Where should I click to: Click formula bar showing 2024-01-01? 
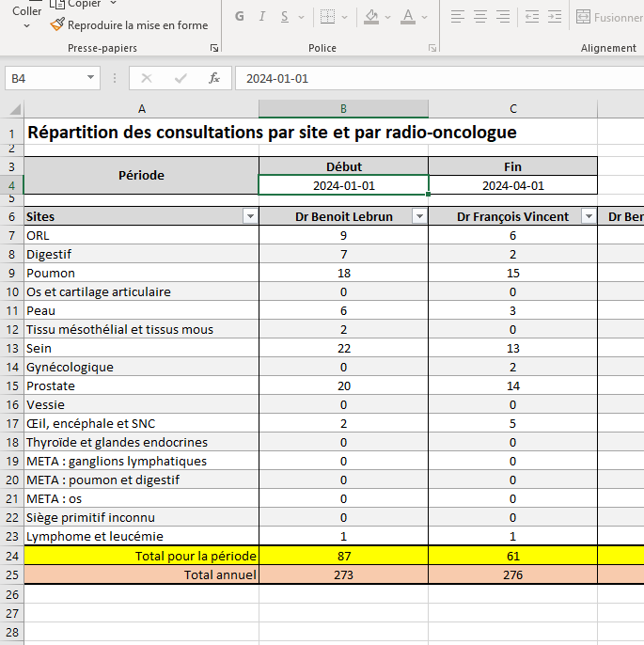(x=440, y=78)
